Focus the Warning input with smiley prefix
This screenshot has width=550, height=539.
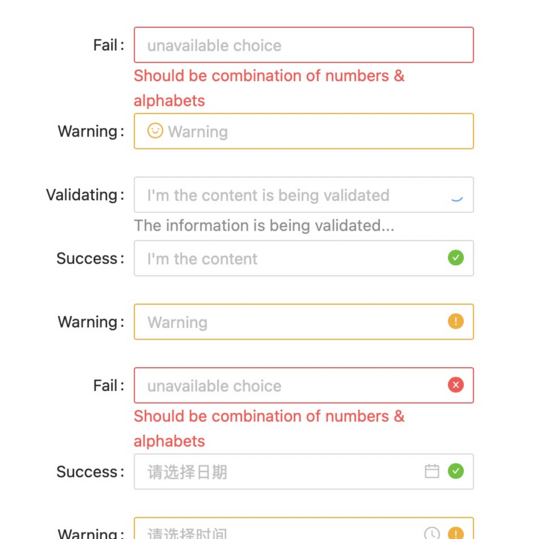tap(304, 131)
